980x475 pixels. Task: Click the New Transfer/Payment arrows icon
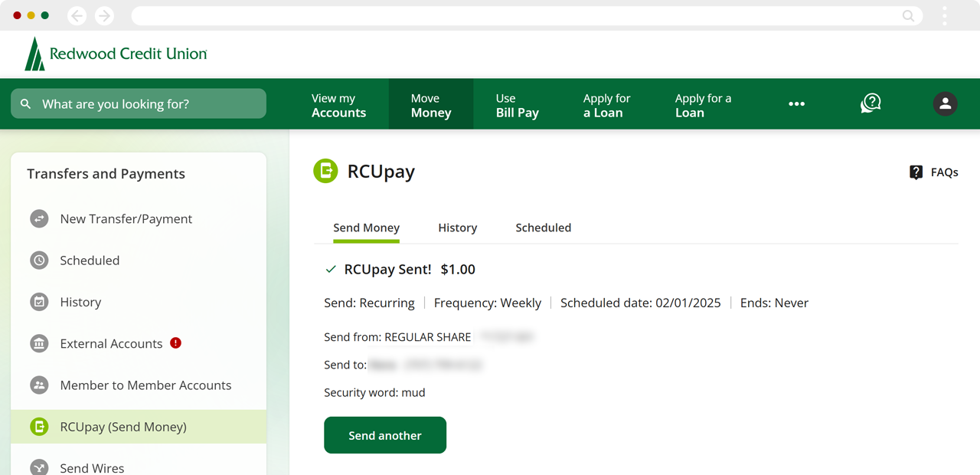pyautogui.click(x=39, y=219)
